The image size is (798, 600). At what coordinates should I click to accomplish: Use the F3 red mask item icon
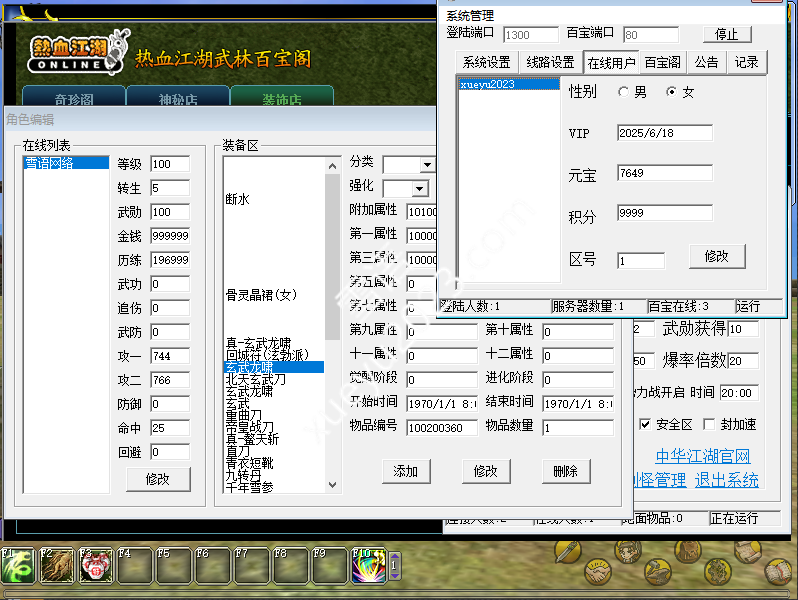(97, 566)
